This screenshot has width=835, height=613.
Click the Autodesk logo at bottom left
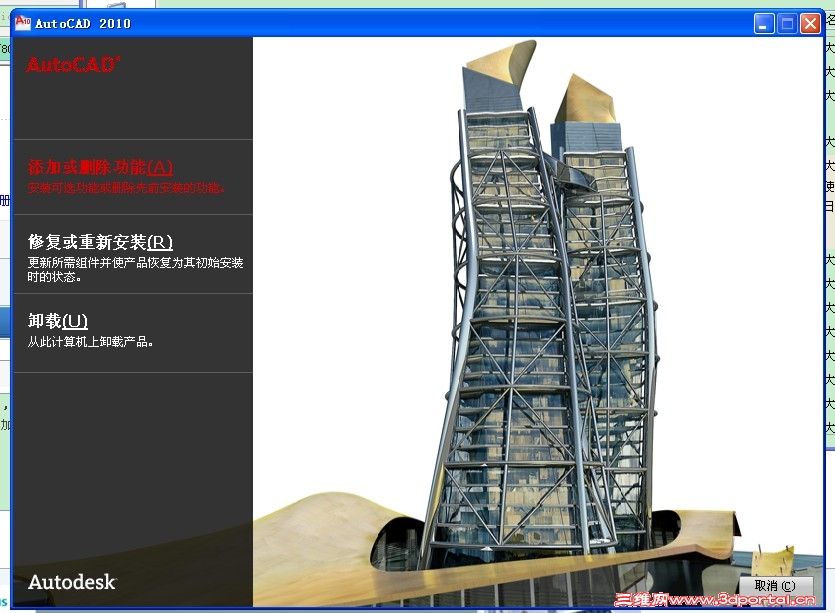72,582
